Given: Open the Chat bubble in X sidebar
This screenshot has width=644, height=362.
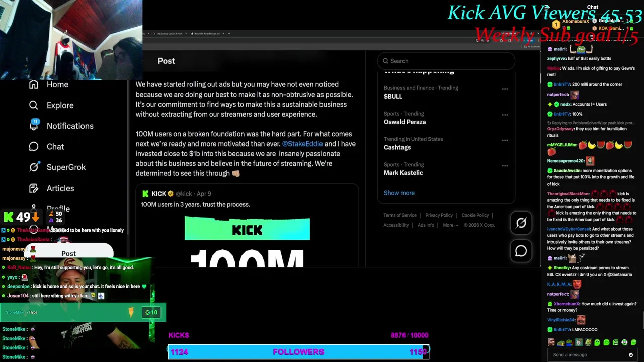Looking at the screenshot, I should [33, 146].
